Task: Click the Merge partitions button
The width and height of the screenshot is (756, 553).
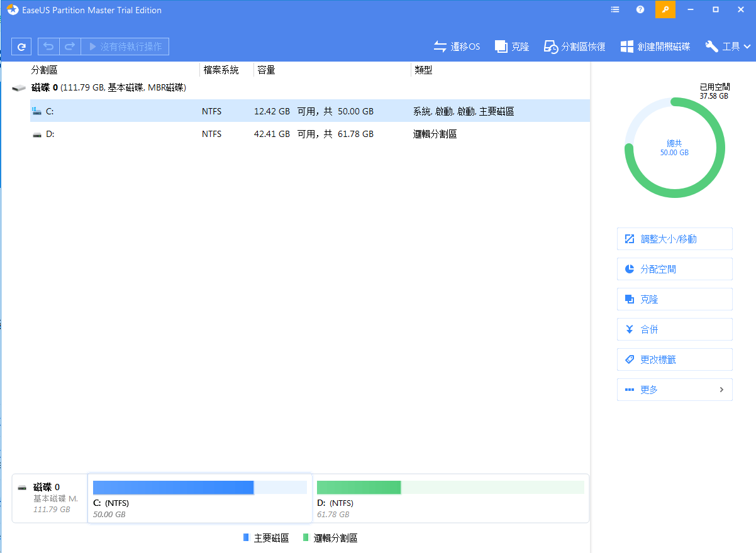Action: 674,329
